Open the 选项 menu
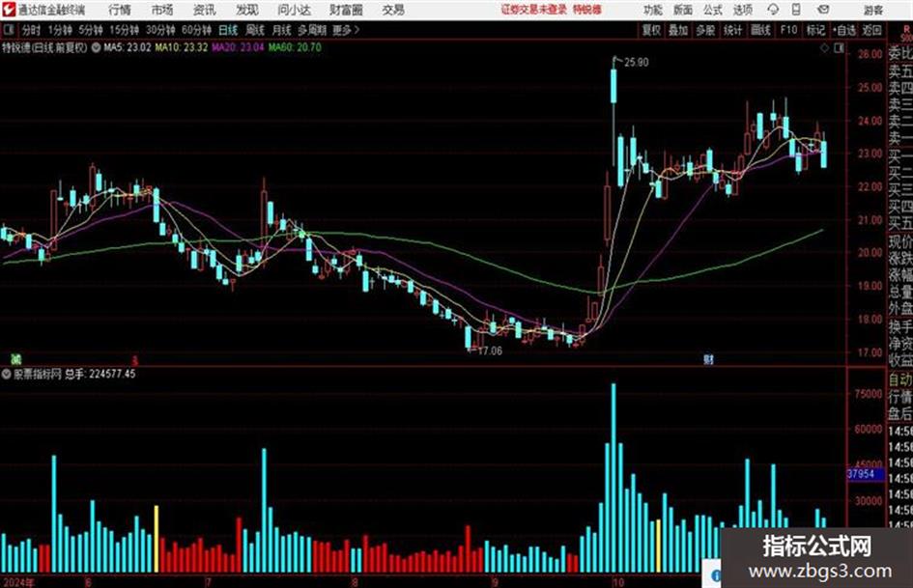913x588 pixels. click(742, 10)
